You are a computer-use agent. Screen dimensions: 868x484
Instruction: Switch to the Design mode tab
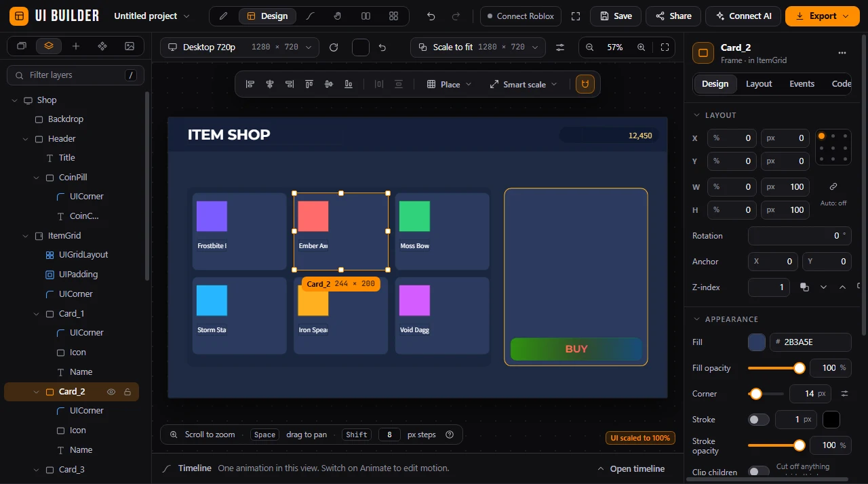(x=267, y=16)
